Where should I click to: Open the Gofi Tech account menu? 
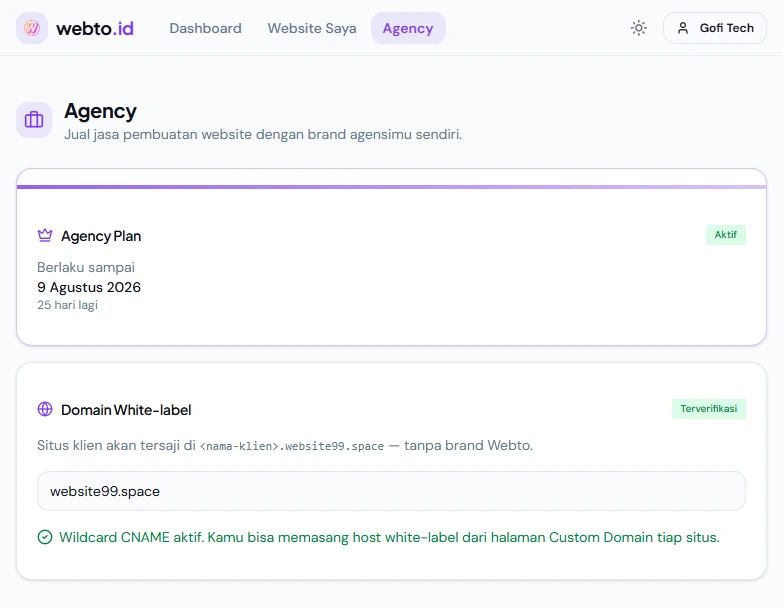tap(715, 28)
